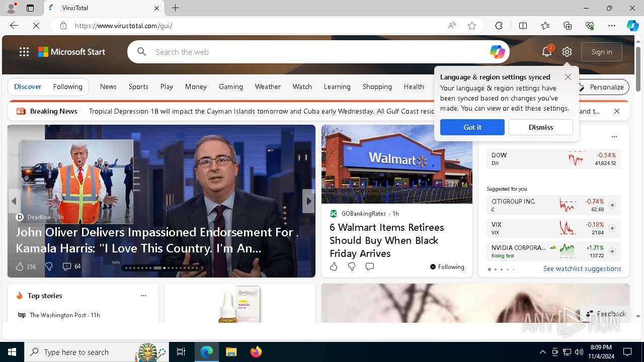The image size is (644, 362).
Task: Toggle Split screen in Edge toolbar
Action: 523,26
